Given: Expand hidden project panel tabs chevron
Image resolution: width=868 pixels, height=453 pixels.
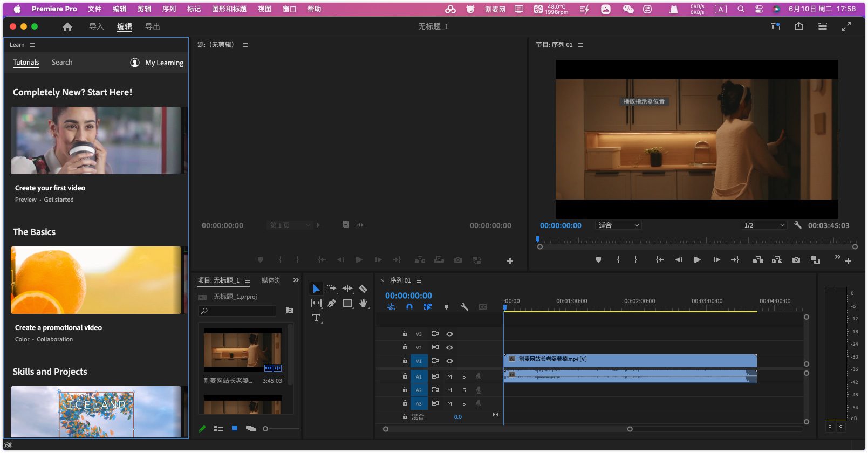Looking at the screenshot, I should click(296, 280).
